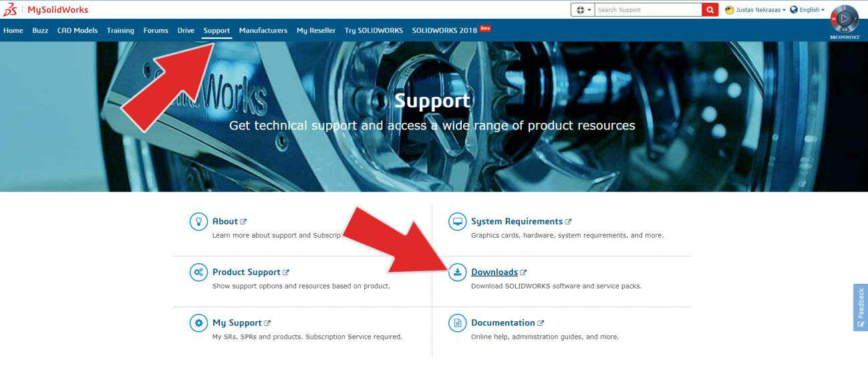The image size is (868, 366).
Task: Click the Documentation page icon
Action: click(x=457, y=323)
